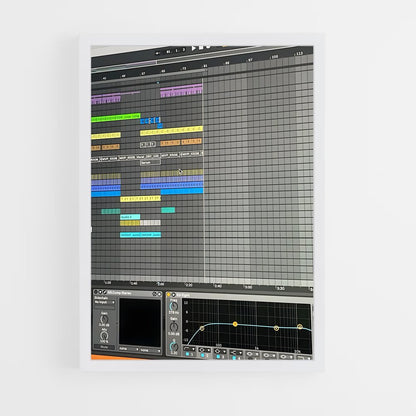Select the yellow clip with numbers below the blue clips

[140, 199]
